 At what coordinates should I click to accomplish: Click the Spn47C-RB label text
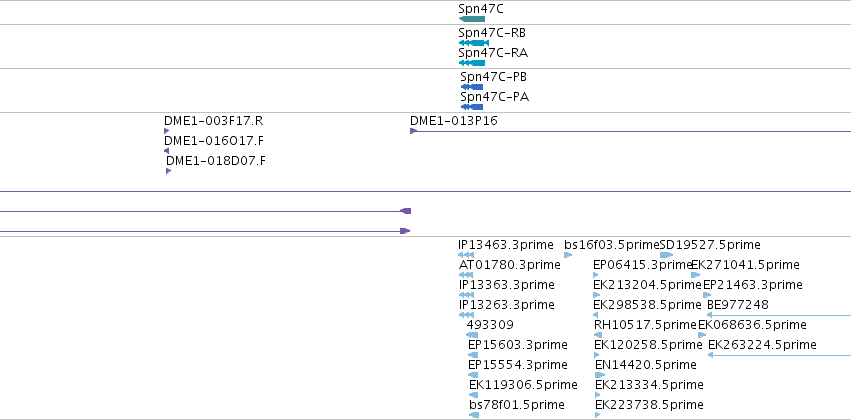[492, 33]
